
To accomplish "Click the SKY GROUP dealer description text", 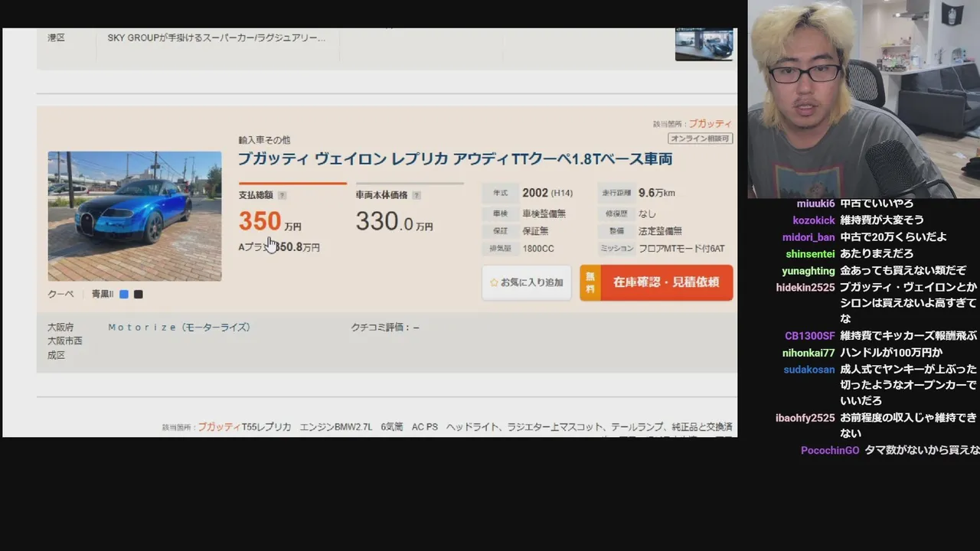I will pos(217,37).
